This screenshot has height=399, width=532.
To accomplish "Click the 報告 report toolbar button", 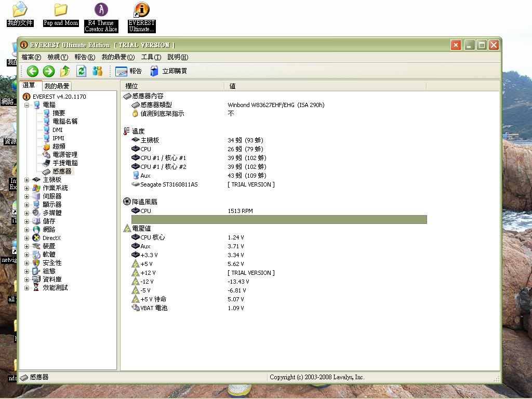I will click(129, 71).
